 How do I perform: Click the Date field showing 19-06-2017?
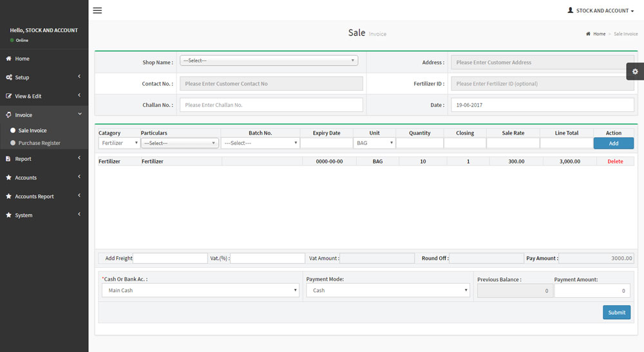542,105
